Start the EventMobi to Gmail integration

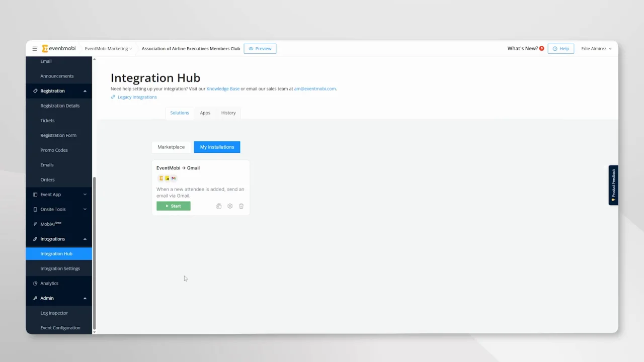[x=174, y=206]
